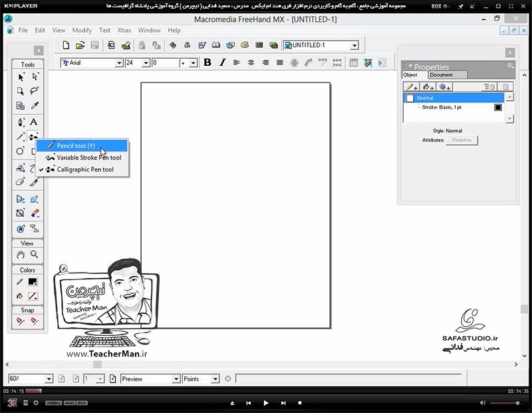
Task: Select the Eraser tool
Action: coord(20,182)
